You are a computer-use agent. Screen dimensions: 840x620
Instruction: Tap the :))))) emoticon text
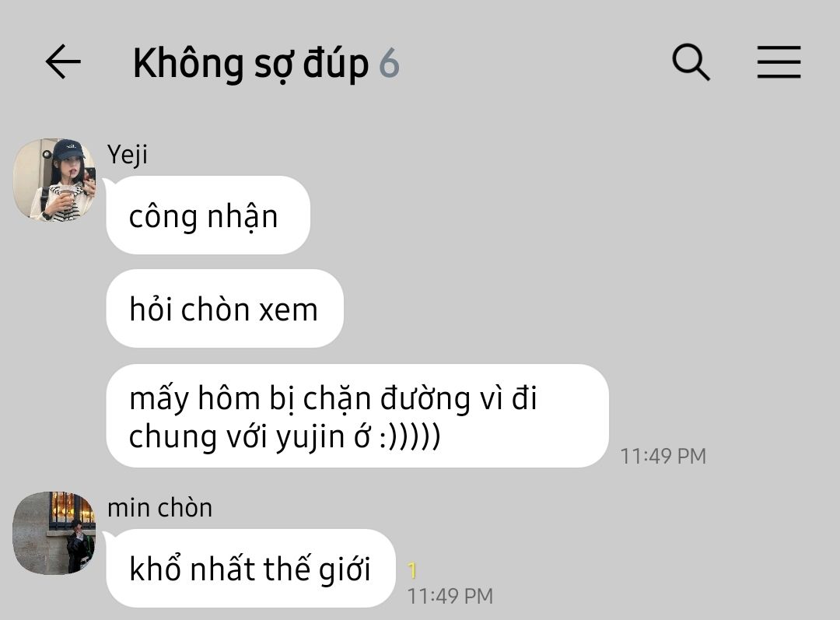point(410,436)
